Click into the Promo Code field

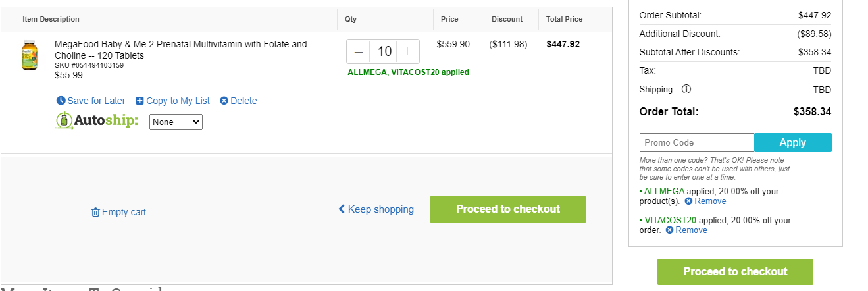point(697,142)
